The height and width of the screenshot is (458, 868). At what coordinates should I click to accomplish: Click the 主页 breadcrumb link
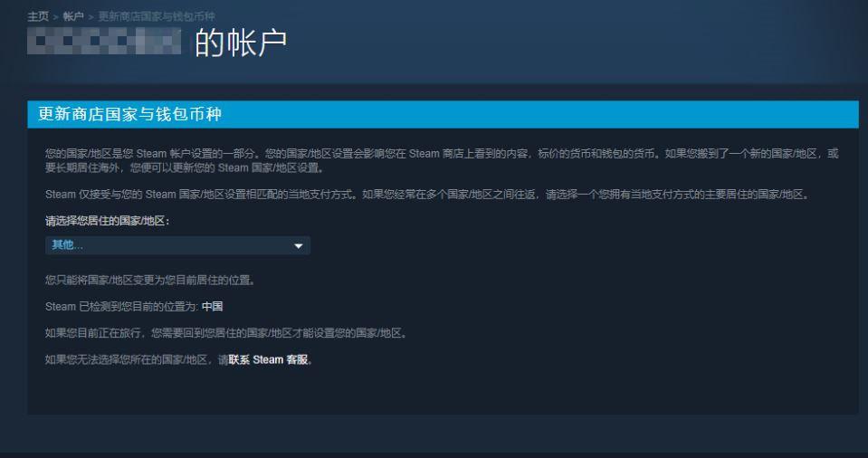point(37,17)
